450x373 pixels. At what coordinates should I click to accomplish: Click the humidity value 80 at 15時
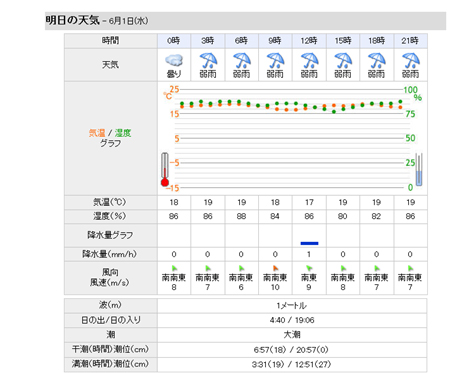tap(343, 216)
